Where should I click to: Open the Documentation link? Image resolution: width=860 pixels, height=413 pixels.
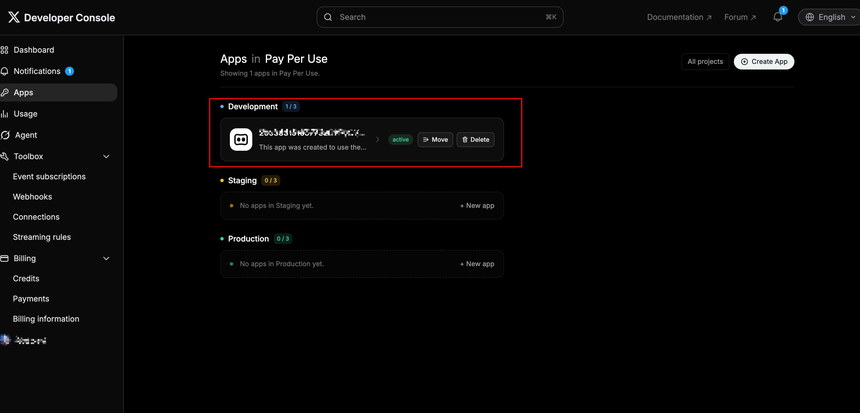(679, 17)
